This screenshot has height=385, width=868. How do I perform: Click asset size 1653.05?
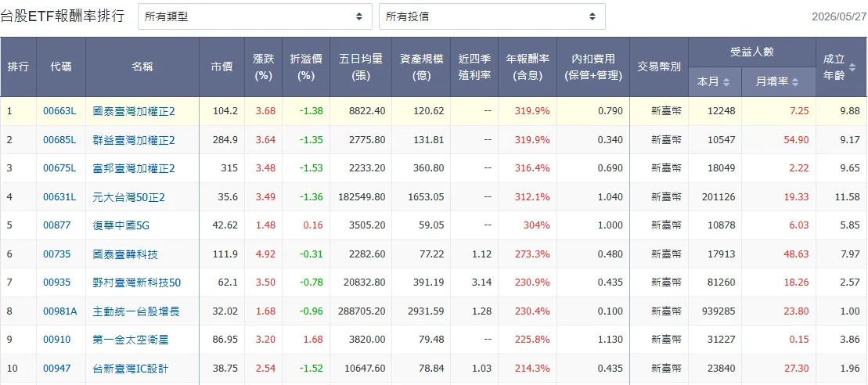coord(425,196)
